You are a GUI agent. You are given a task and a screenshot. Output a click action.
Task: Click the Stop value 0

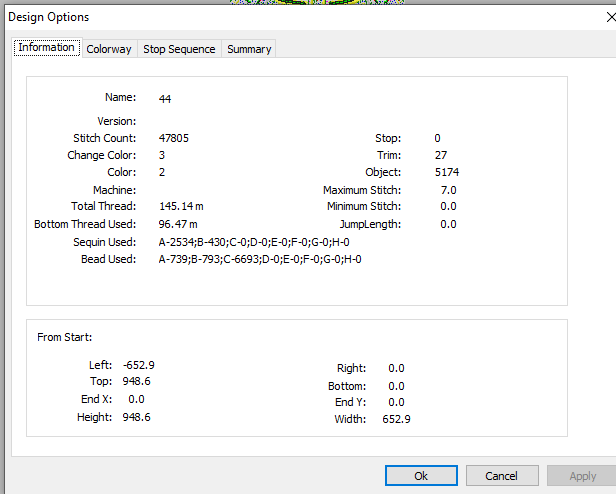(x=438, y=138)
